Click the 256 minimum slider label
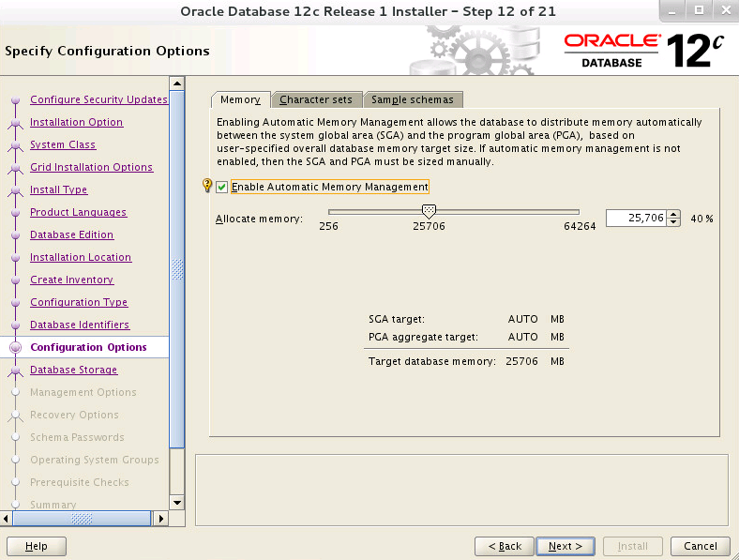The image size is (739, 560). coord(328,226)
